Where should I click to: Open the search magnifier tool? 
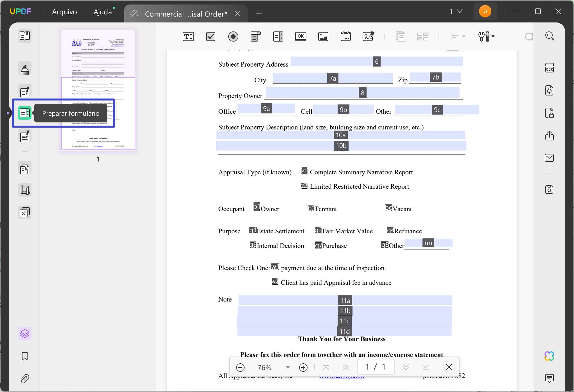coord(550,36)
